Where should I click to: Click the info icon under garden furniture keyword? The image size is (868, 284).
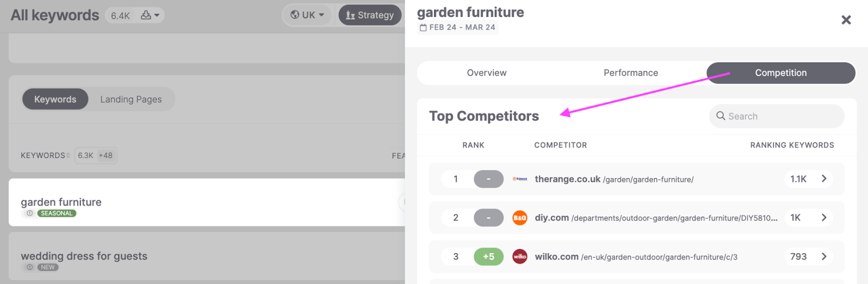tap(30, 213)
